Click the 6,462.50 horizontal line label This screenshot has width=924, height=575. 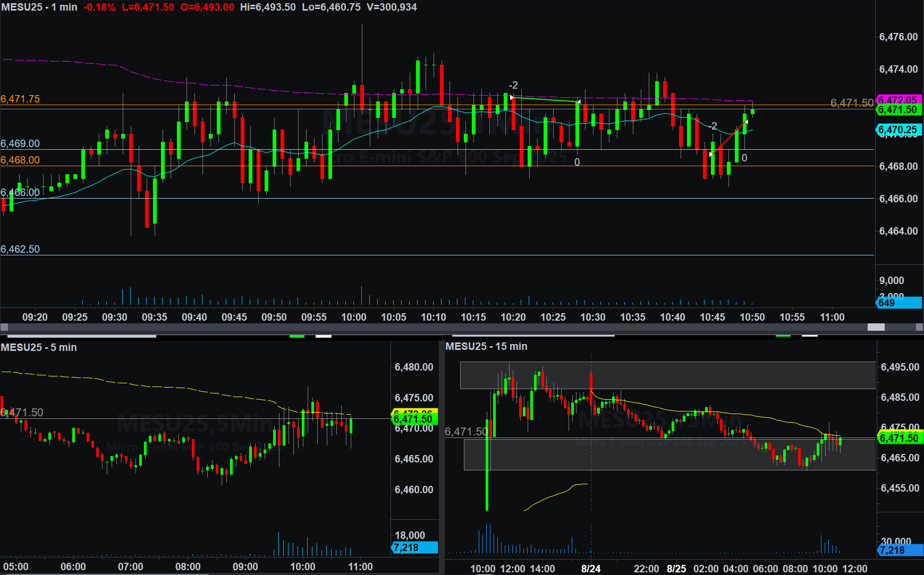(20, 249)
